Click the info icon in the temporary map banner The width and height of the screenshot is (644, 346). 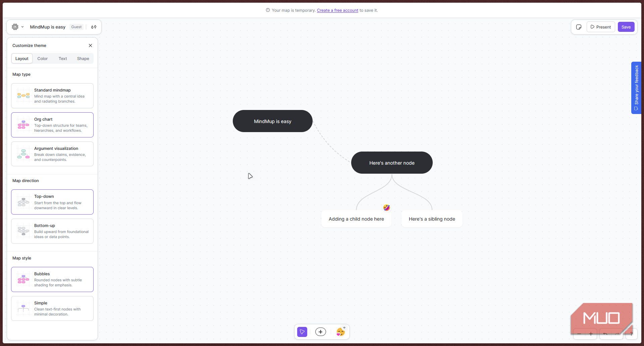click(x=268, y=10)
